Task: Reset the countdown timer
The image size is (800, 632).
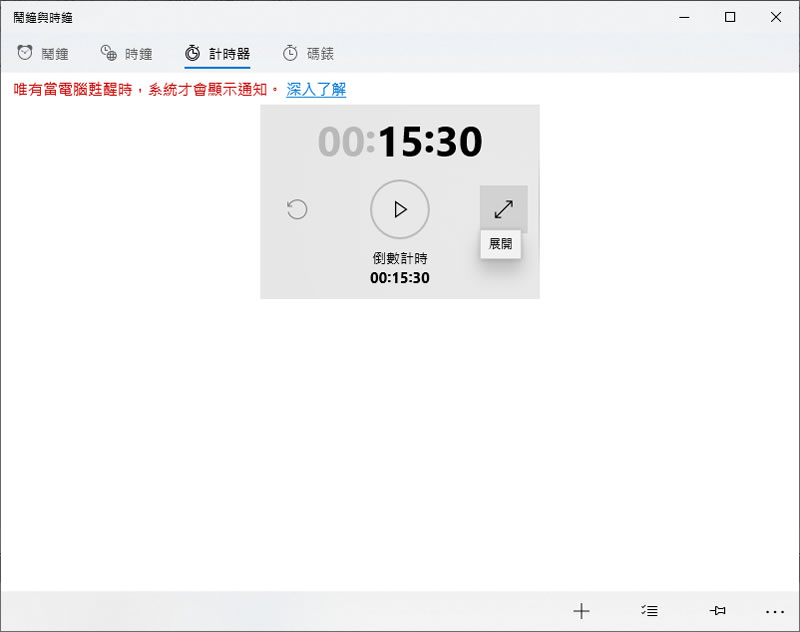Action: coord(297,209)
